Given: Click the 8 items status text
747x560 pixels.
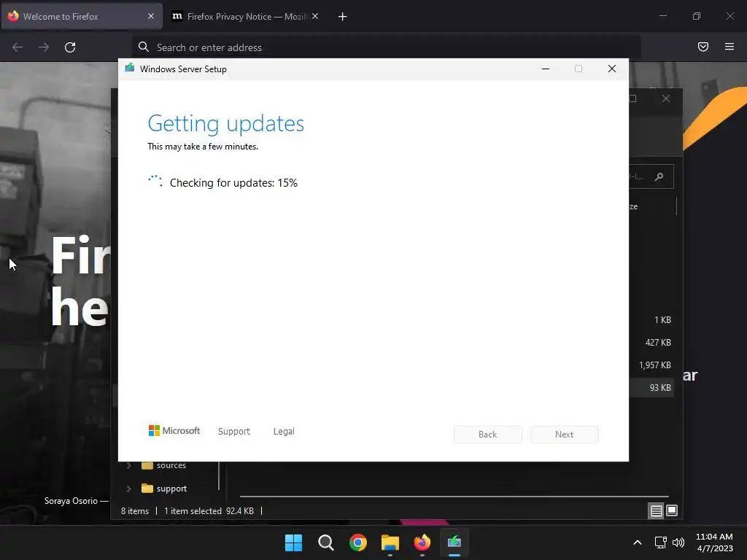Looking at the screenshot, I should [135, 511].
